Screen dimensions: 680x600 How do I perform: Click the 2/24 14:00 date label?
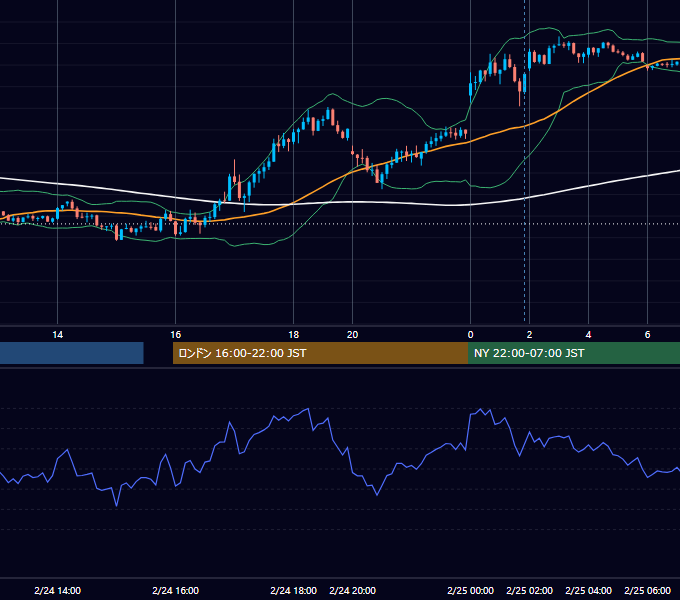pyautogui.click(x=57, y=590)
